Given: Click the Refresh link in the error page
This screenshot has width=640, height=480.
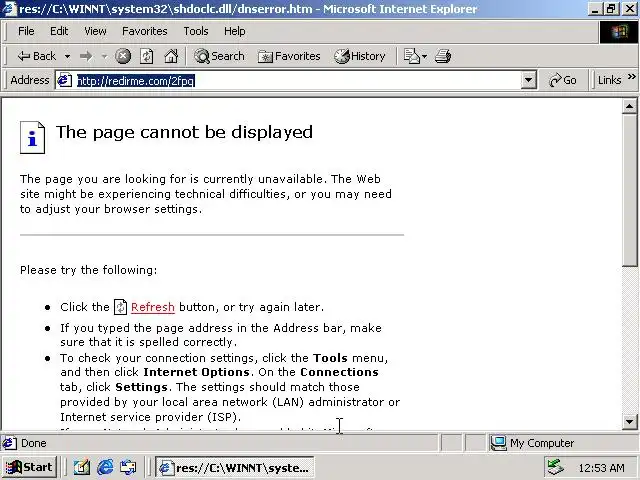Looking at the screenshot, I should [153, 307].
